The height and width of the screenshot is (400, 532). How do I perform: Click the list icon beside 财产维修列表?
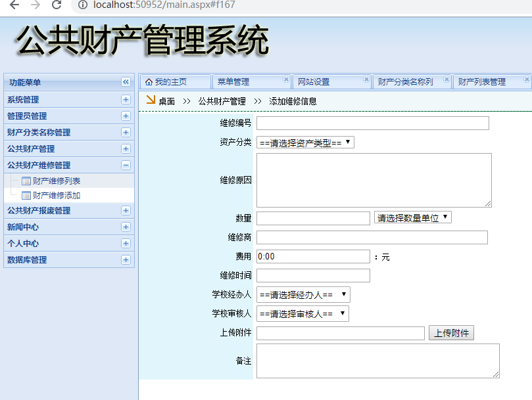coord(26,181)
